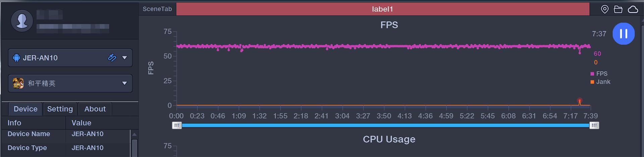Click the device info scrollbar up arrow
This screenshot has height=157, width=644.
tap(135, 134)
